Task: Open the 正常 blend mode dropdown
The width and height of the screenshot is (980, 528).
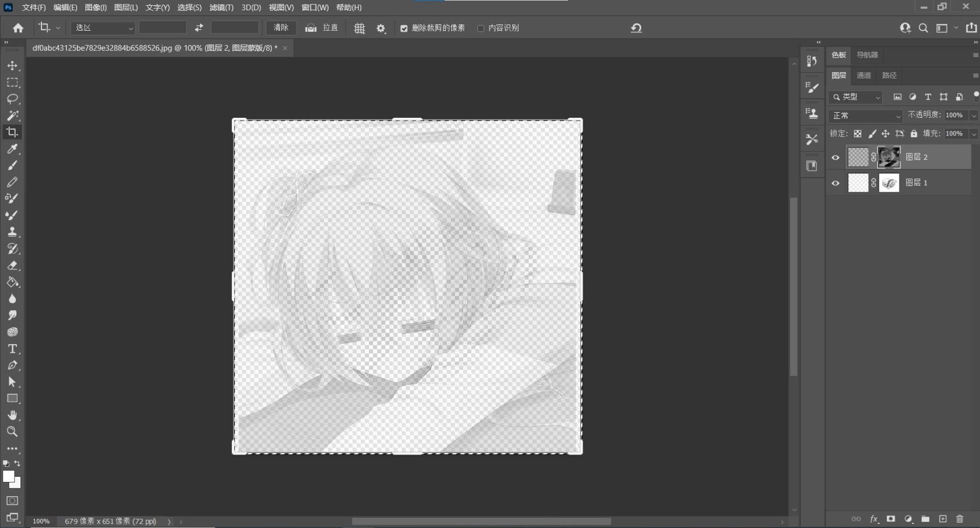Action: coord(865,115)
